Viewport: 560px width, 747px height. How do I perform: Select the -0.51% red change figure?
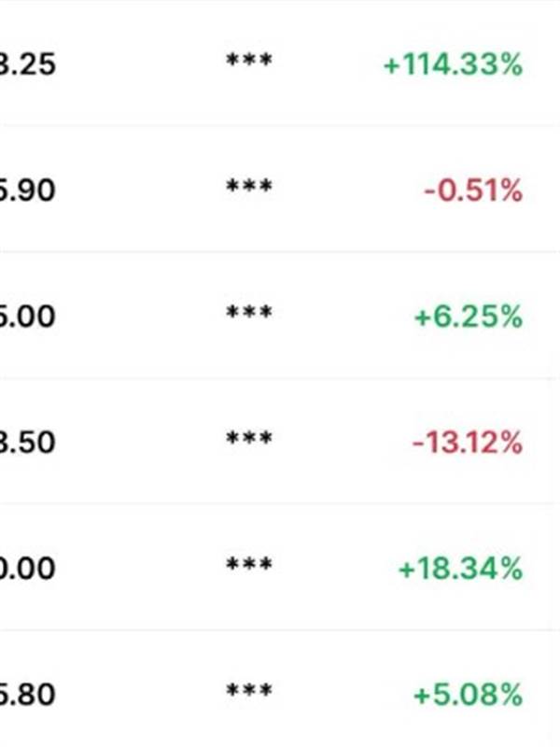[473, 190]
